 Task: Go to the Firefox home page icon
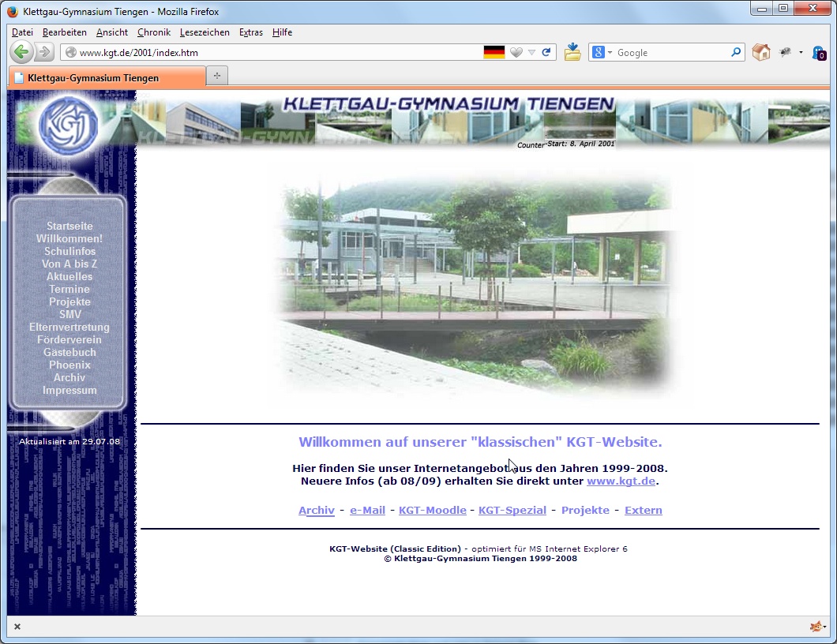click(x=761, y=52)
